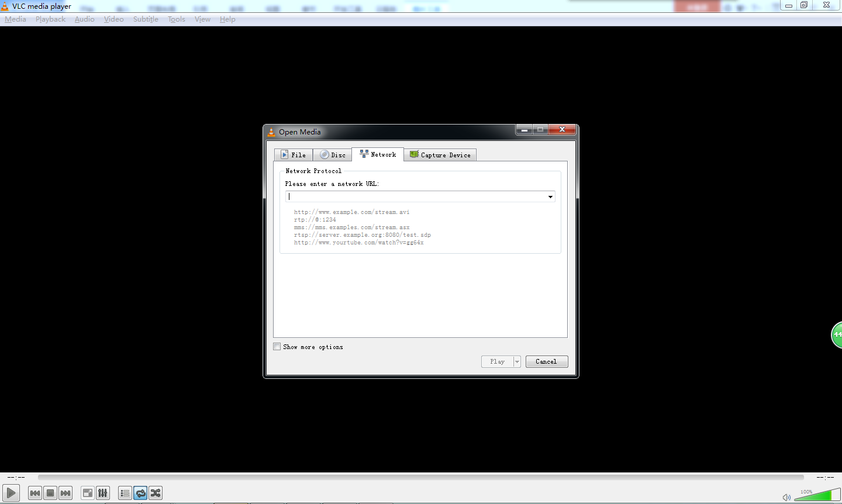Click example URL http://www.example.com/stream.avi
The width and height of the screenshot is (842, 504).
tap(351, 212)
